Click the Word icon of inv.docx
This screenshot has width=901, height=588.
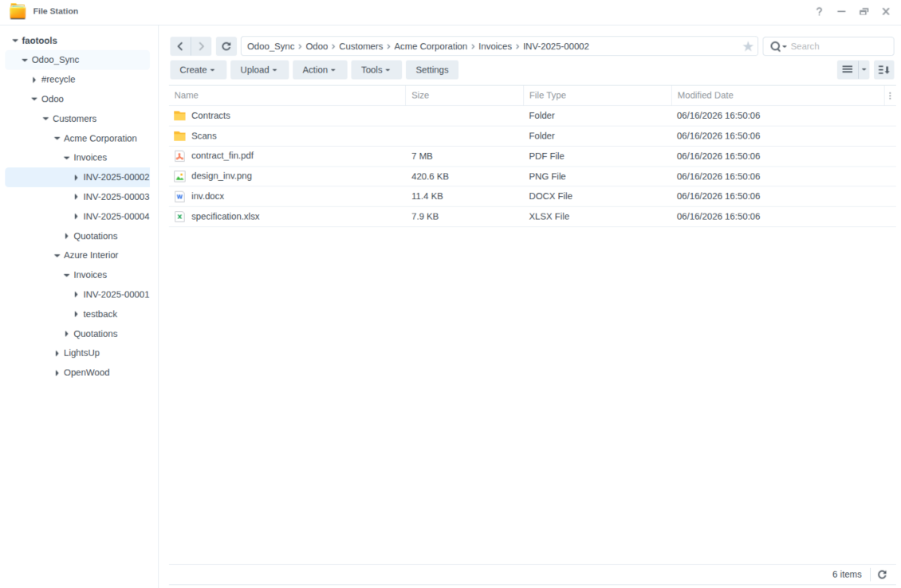tap(180, 196)
